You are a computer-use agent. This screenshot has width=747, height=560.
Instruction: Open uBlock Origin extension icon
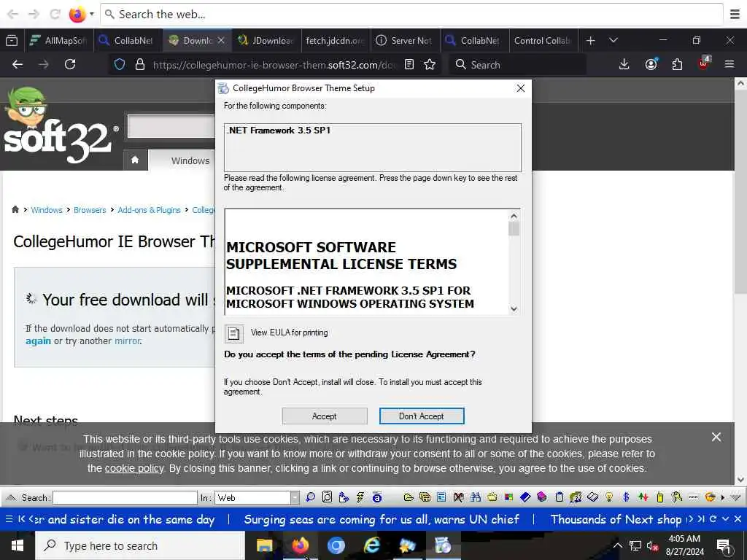(704, 64)
